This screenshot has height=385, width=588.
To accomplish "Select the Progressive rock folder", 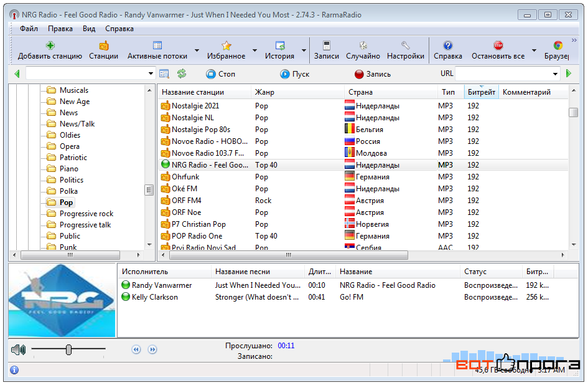I will click(80, 213).
